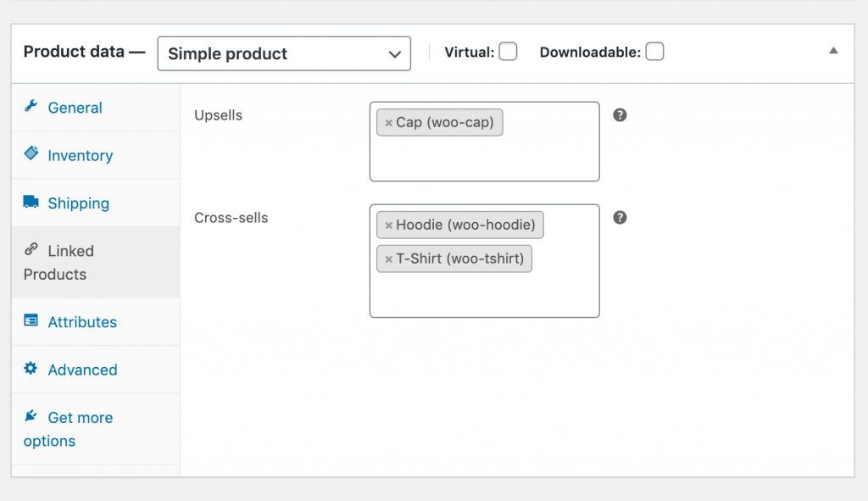Click the Get more options plug icon
This screenshot has width=868, height=501.
[31, 415]
